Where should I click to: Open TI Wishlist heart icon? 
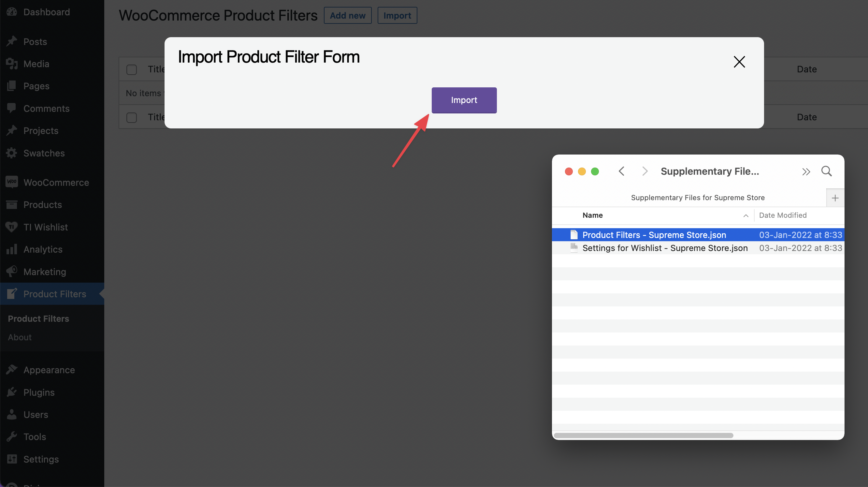[12, 227]
